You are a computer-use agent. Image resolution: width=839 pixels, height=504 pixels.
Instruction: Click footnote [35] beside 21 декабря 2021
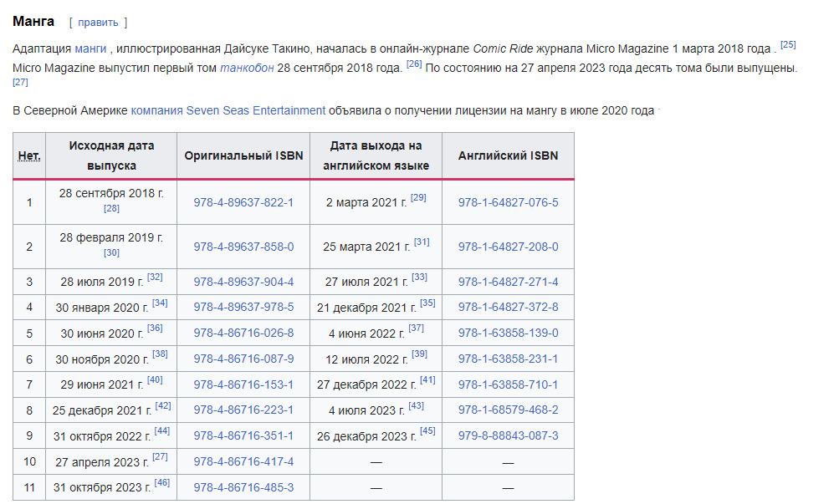point(427,303)
